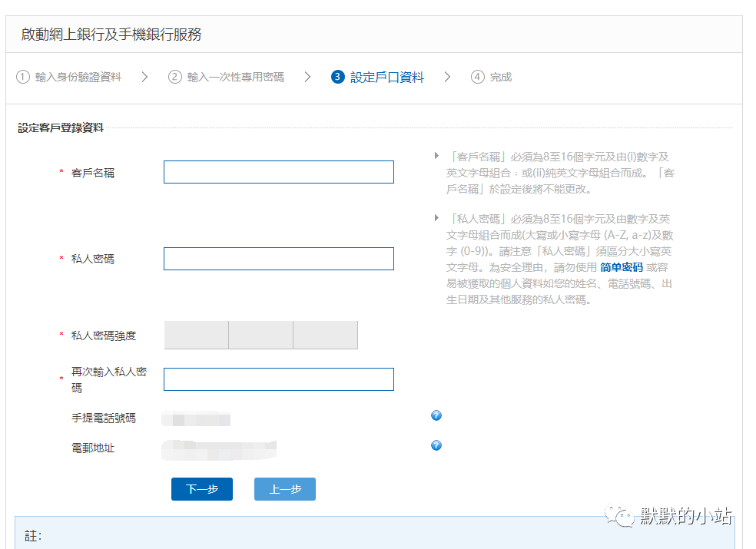Click the 再次輸入私人密碼 input field
756x549 pixels.
pyautogui.click(x=278, y=379)
